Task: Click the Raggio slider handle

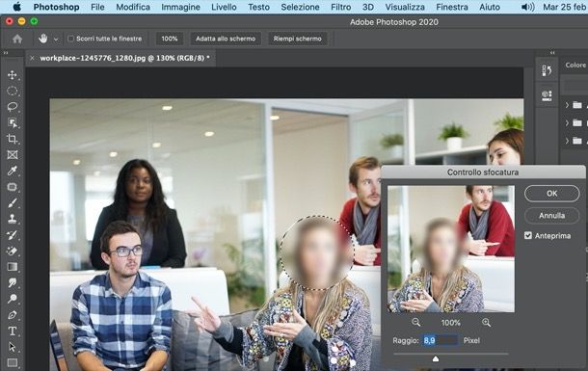Action: (436, 359)
